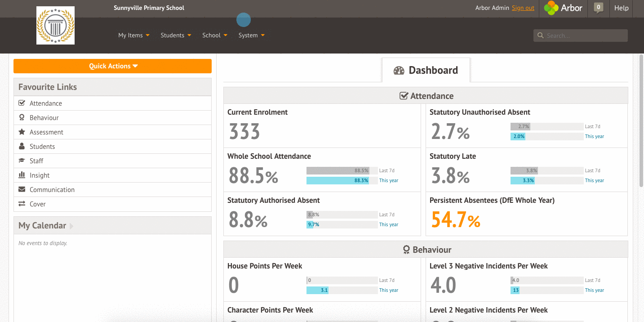The image size is (644, 322).
Task: Click the Insight bar chart icon
Action: click(x=22, y=175)
